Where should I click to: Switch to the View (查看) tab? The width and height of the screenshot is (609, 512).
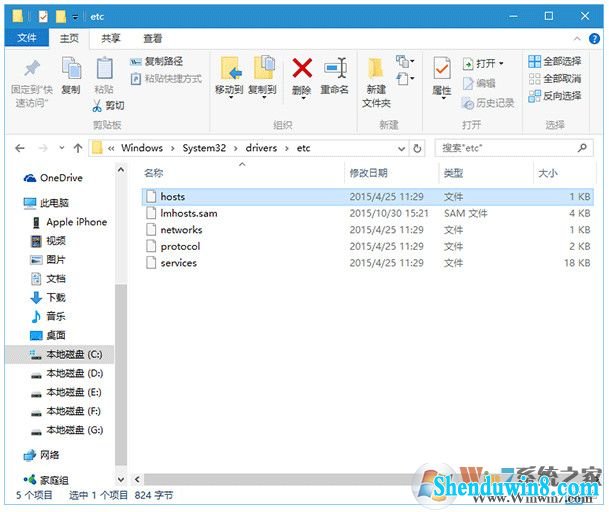click(x=153, y=38)
